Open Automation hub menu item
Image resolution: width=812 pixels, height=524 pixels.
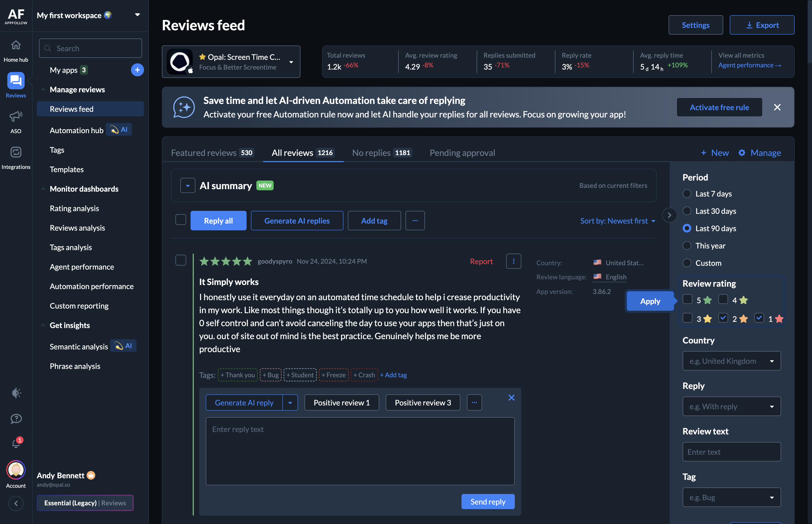click(76, 130)
